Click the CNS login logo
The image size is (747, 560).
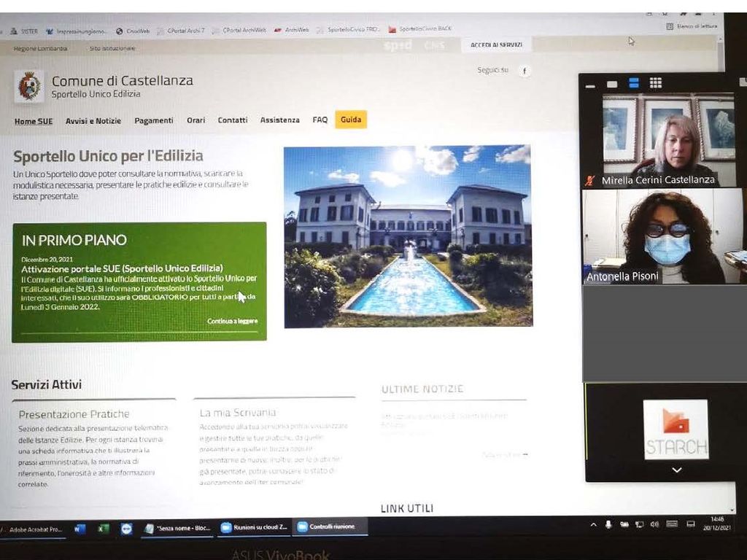click(x=434, y=45)
